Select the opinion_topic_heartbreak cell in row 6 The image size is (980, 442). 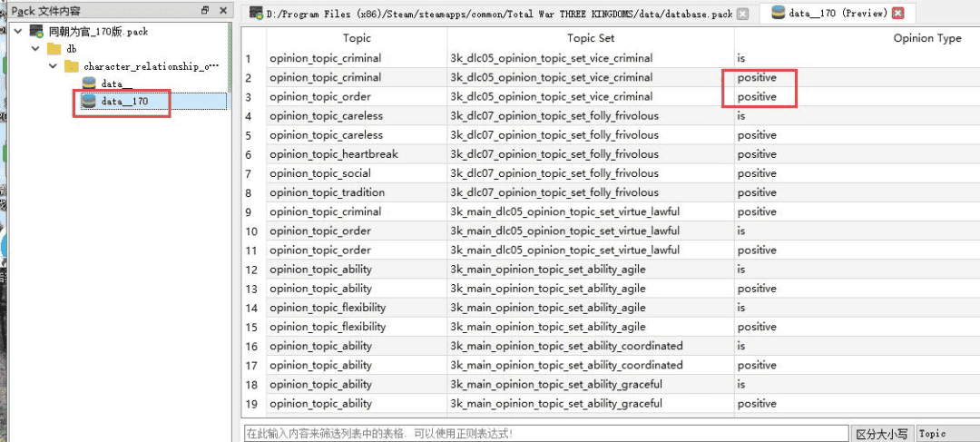[333, 154]
